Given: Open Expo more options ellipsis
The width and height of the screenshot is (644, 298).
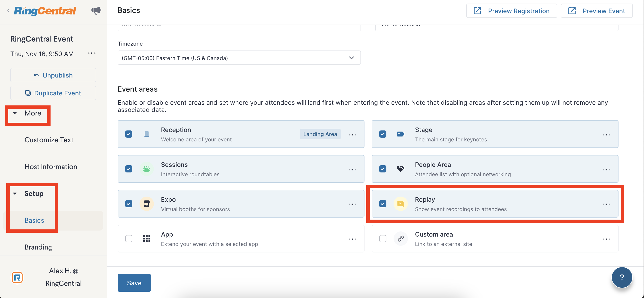Looking at the screenshot, I should 352,204.
